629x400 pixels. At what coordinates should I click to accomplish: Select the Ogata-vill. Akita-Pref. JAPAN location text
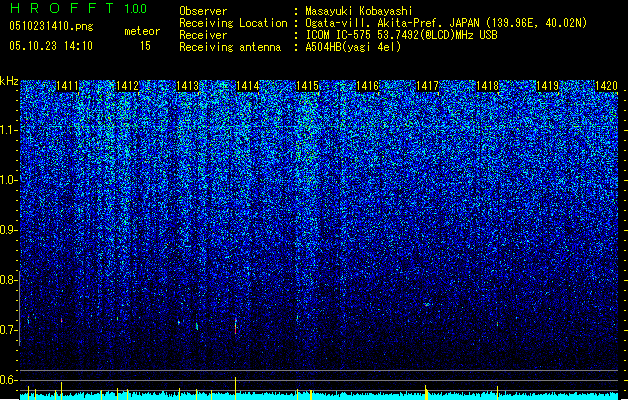[x=446, y=23]
